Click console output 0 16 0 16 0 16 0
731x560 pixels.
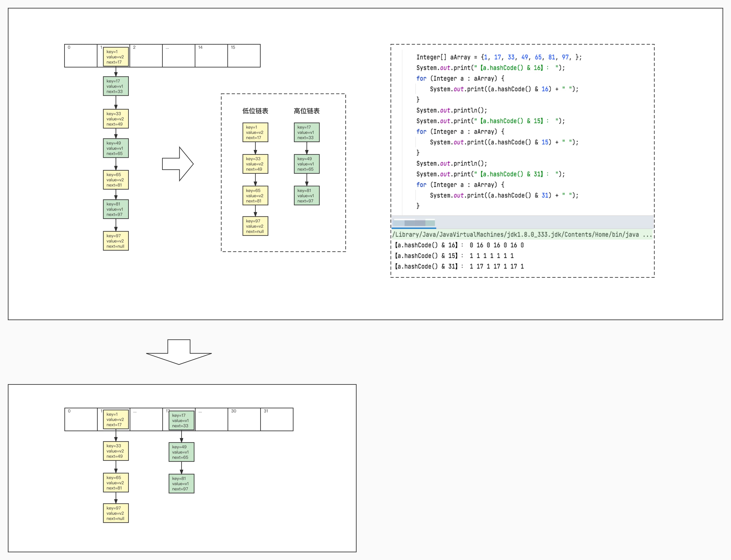[x=496, y=245]
